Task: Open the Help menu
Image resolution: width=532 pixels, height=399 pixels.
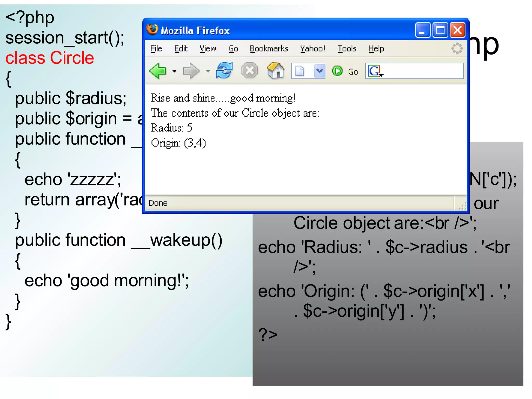Action: tap(376, 49)
